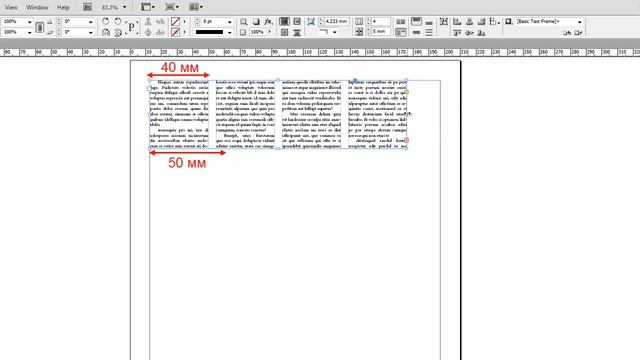Expand the vertical scale percentage dropdown
The image size is (640, 360).
click(x=29, y=32)
